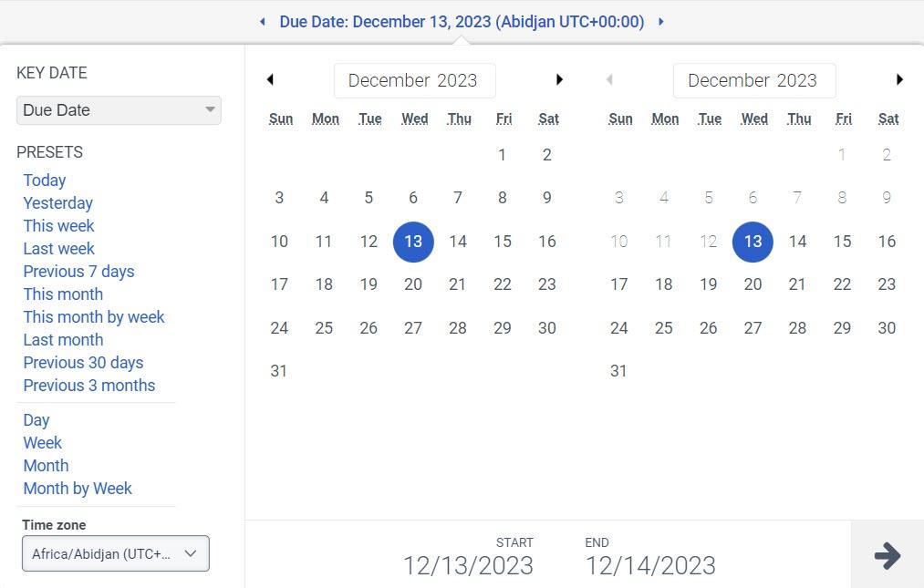Open the left calendar's December 2023 selector
Screen dimensions: 924x588
click(x=414, y=80)
